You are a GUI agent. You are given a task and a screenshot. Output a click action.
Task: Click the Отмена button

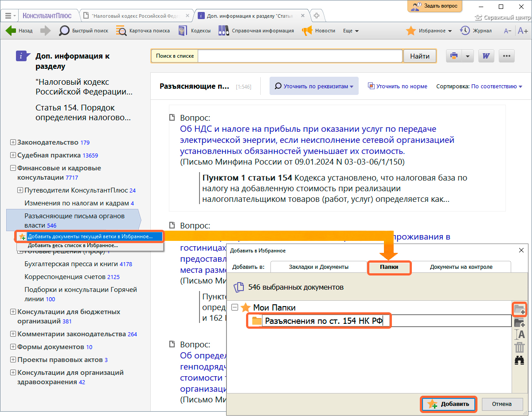[x=501, y=404]
